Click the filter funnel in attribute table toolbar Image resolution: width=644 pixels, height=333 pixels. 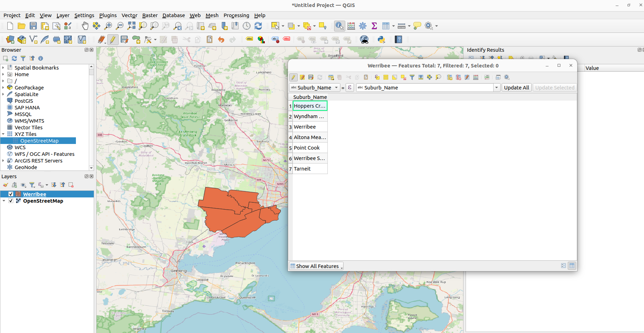pos(412,77)
